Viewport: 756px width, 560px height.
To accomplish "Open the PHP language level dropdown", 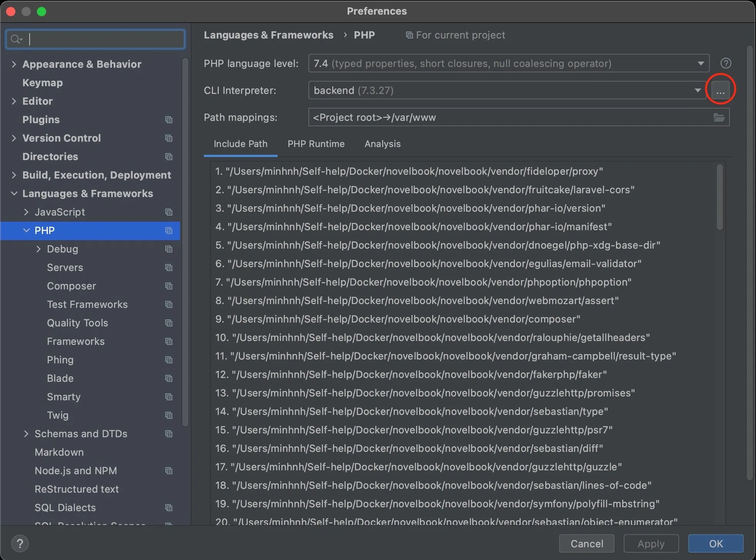I will (x=700, y=63).
